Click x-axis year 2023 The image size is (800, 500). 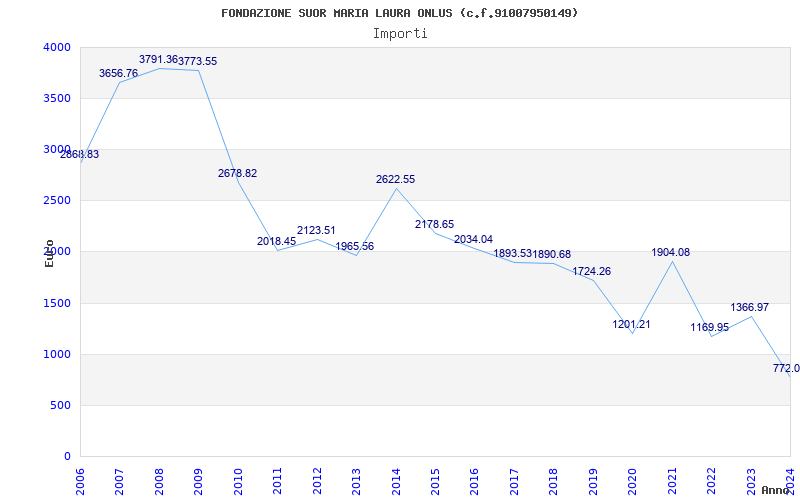751,482
